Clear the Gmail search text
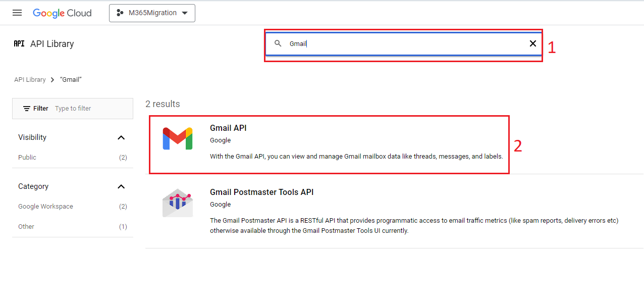Screen dimensions: 644x299 point(533,43)
